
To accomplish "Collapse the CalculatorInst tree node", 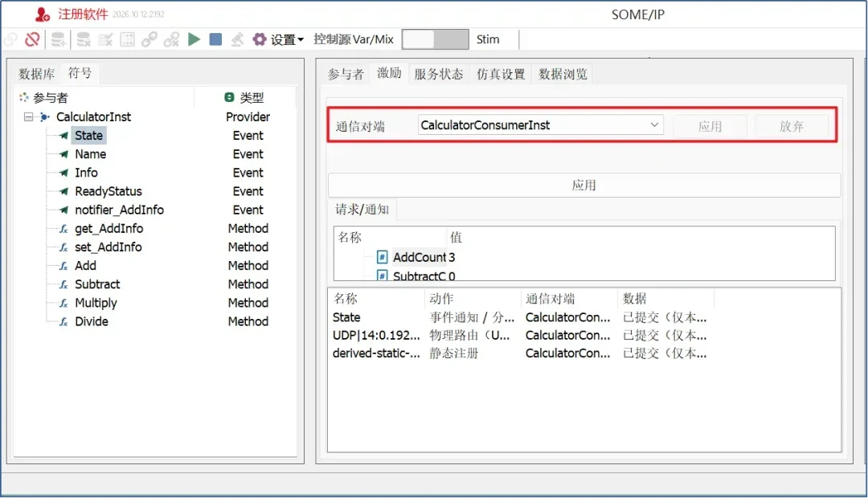I will pos(28,117).
